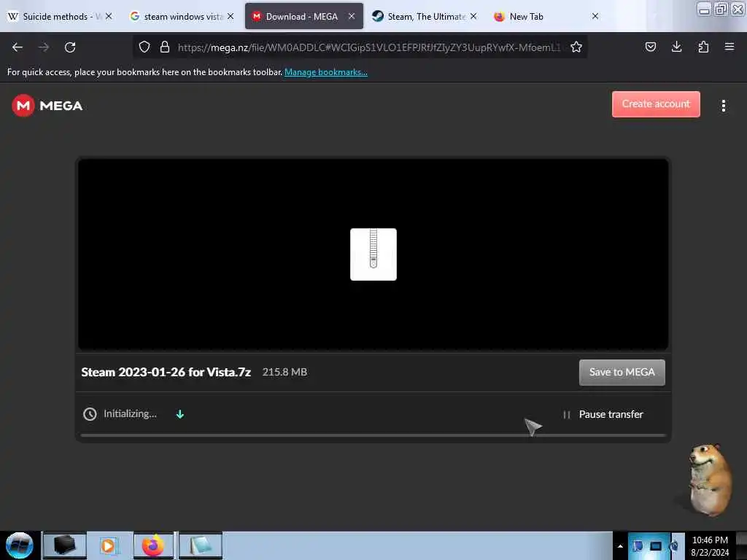The width and height of the screenshot is (747, 560).
Task: Close the steam windows vista tab
Action: click(x=231, y=16)
